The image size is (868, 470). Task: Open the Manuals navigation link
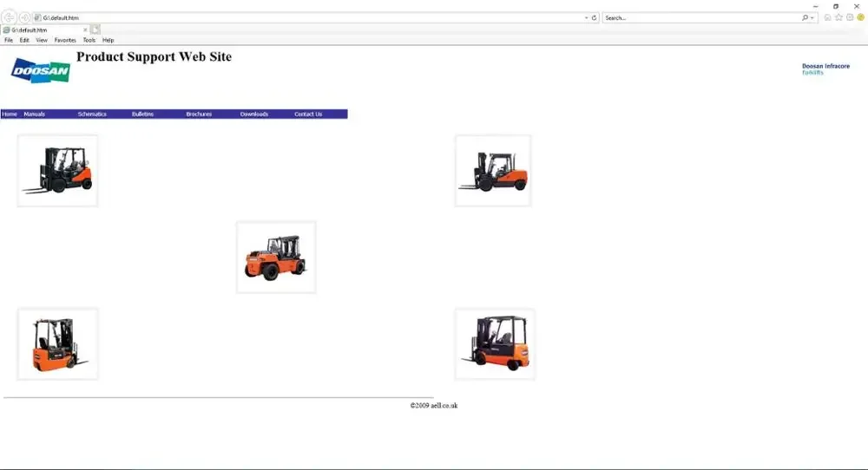[35, 114]
